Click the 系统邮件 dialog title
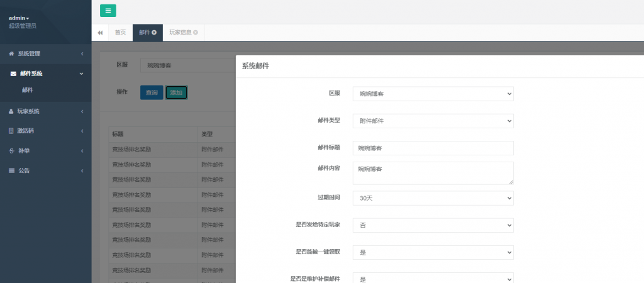644x283 pixels. point(255,65)
